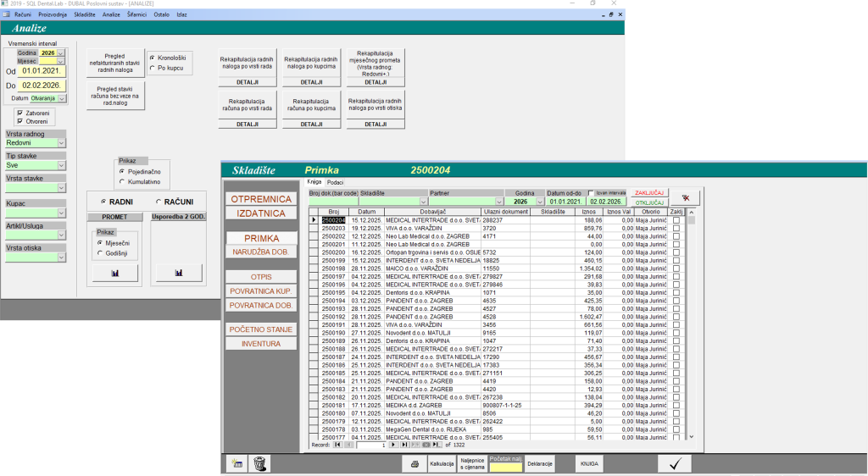Click the scroll down arrow of Primka list
This screenshot has height=476, width=868.
[691, 436]
